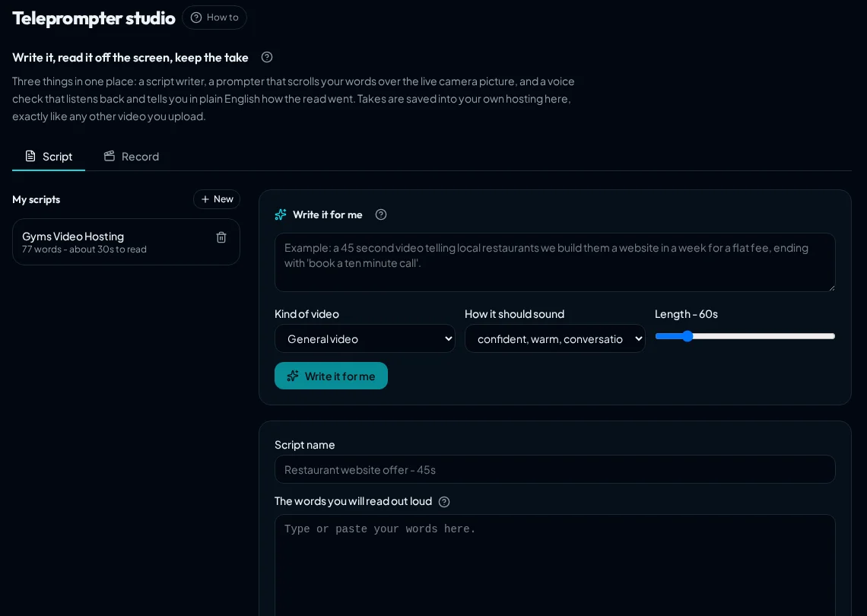Click the sparkle icon beside 'Write it for me' heading
The width and height of the screenshot is (867, 616).
pyautogui.click(x=281, y=214)
